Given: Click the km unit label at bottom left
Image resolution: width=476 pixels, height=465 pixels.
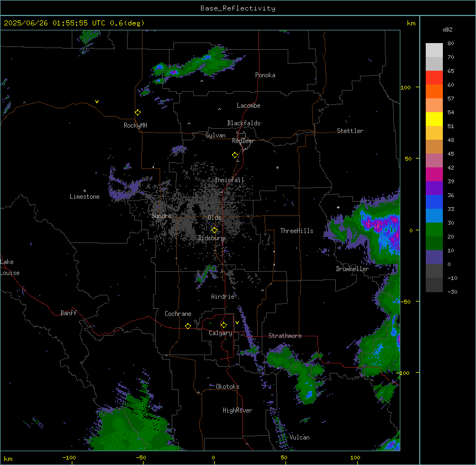Looking at the screenshot, I should (x=8, y=458).
